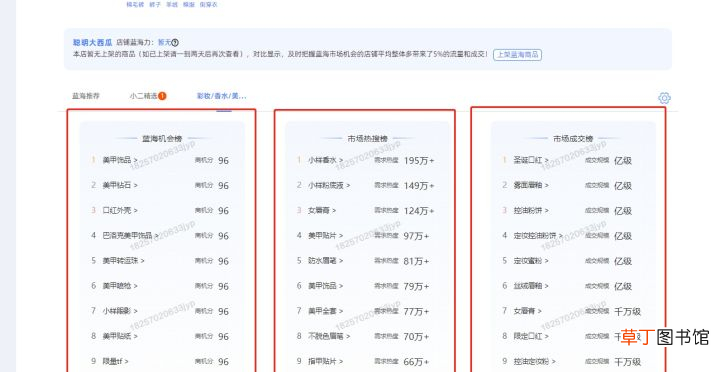The image size is (720, 372).
Task: Click the 市场成交榜 list heading
Action: click(x=573, y=138)
